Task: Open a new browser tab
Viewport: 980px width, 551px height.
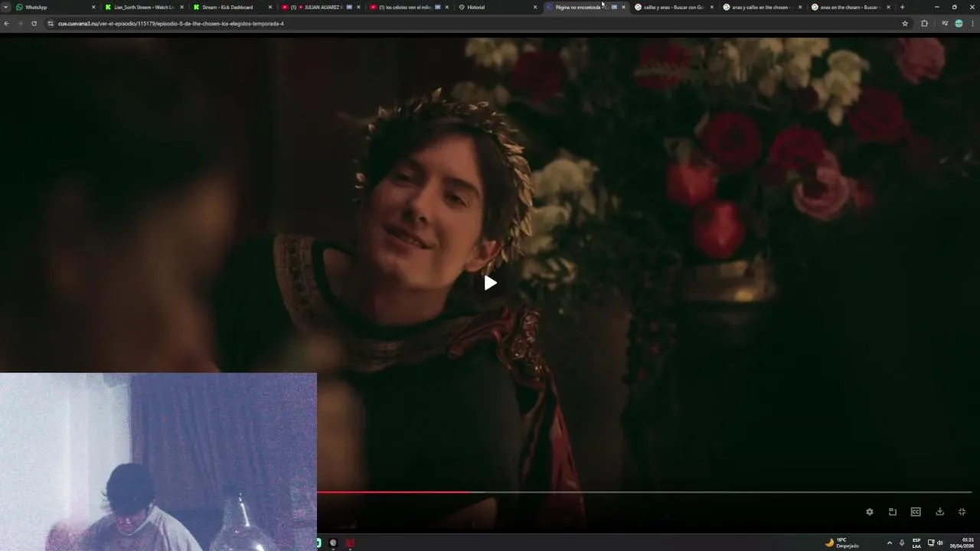Action: point(902,7)
